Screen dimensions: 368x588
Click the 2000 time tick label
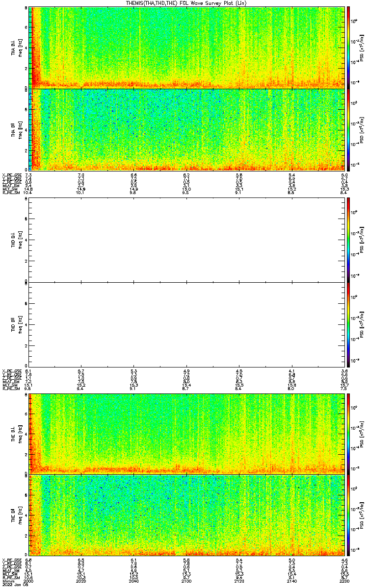28,581
